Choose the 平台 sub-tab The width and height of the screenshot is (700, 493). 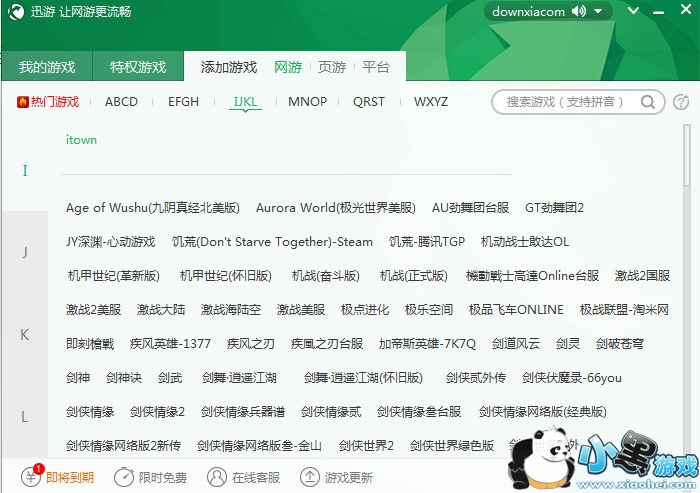point(376,67)
